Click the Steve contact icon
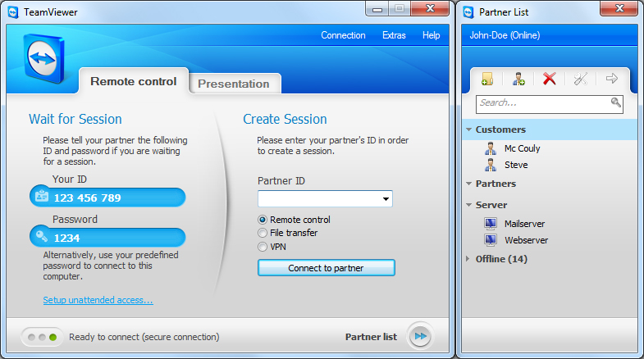Screen dimensions: 644x359 pyautogui.click(x=491, y=165)
